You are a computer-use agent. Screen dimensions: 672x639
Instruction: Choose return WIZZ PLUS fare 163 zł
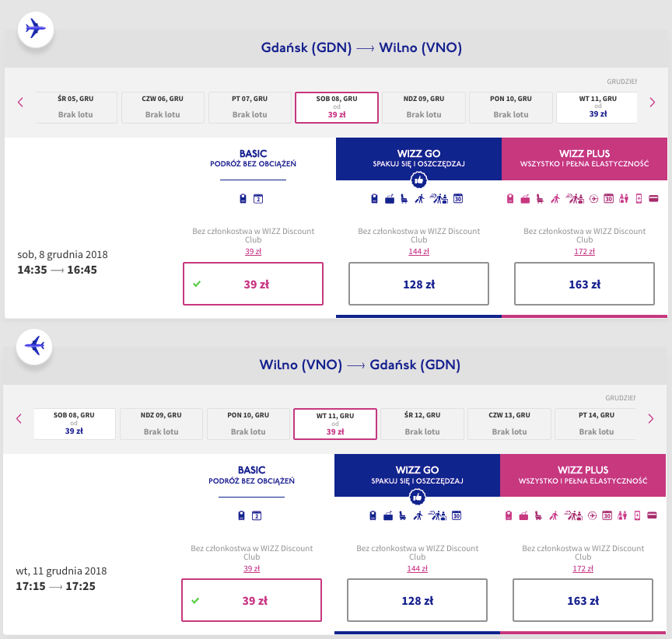583,600
